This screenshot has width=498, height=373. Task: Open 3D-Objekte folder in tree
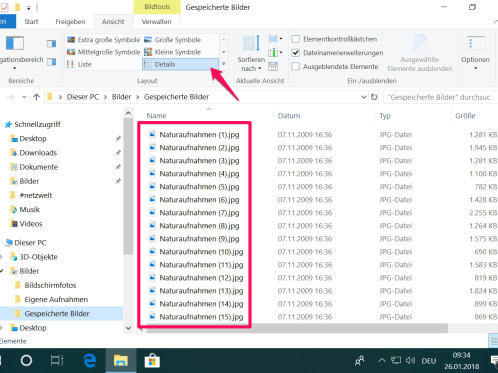34,257
